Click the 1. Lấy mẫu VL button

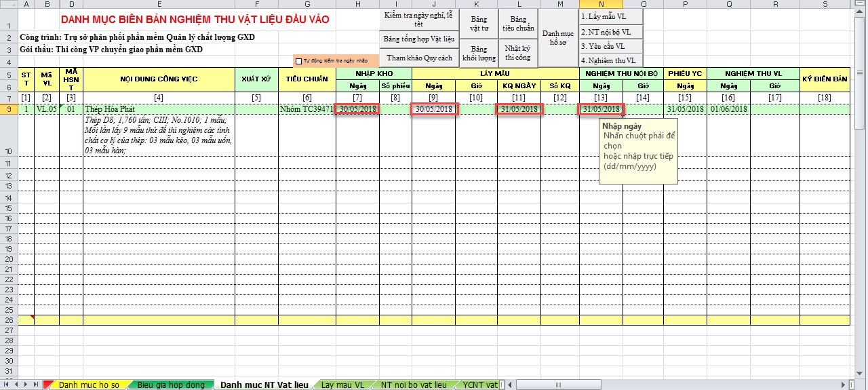coord(610,16)
